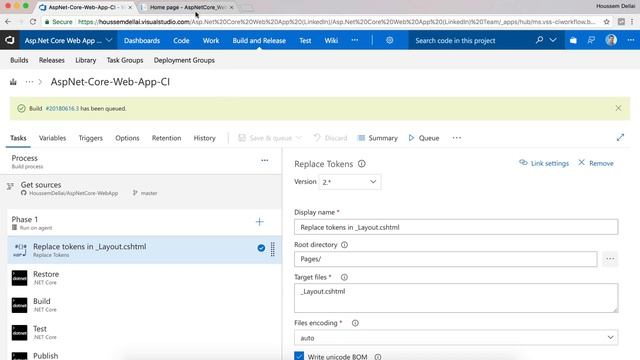Screen dimensions: 640x360
Task: Switch to the History tab
Action: [x=204, y=138]
